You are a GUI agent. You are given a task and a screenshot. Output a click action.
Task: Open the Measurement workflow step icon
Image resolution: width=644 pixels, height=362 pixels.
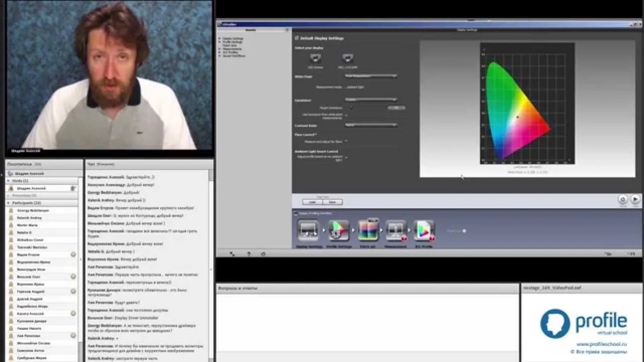coord(396,230)
